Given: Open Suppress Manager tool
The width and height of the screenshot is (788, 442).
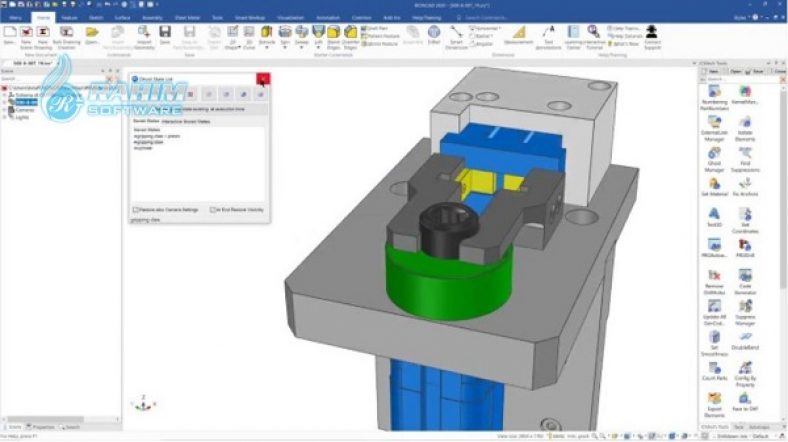Looking at the screenshot, I should (x=745, y=313).
